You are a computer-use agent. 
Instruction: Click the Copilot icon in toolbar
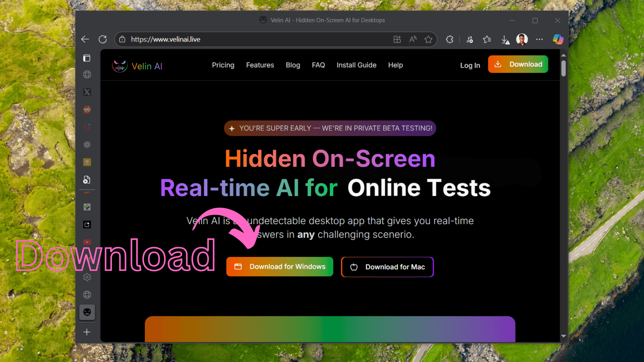(558, 40)
